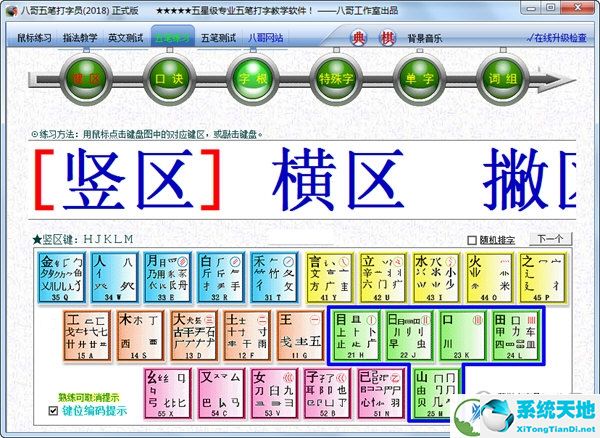Switch to the 英文测试 tab
600x438 pixels.
(x=126, y=38)
